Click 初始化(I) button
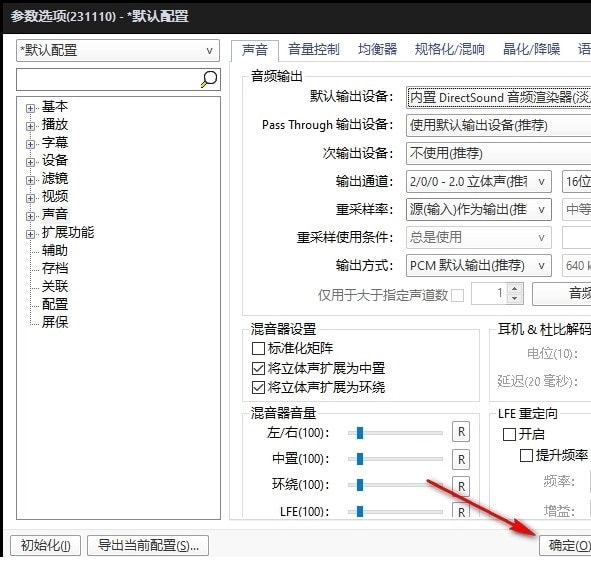The height and width of the screenshot is (563, 591). pyautogui.click(x=45, y=545)
